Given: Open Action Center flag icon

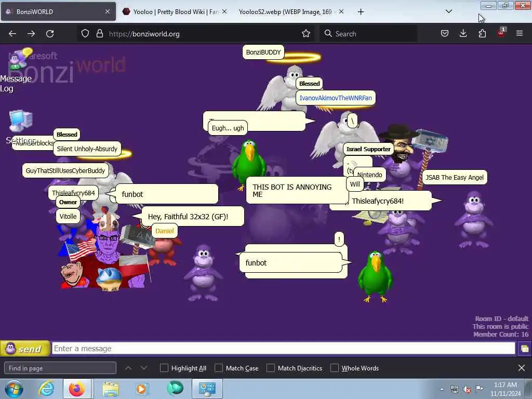Looking at the screenshot, I should click(x=479, y=389).
